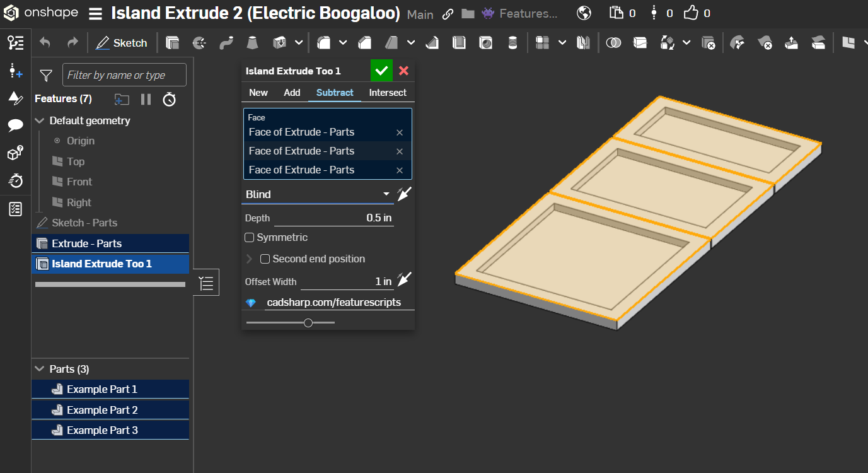The height and width of the screenshot is (473, 868).
Task: Select the Shell tool
Action: [x=460, y=43]
